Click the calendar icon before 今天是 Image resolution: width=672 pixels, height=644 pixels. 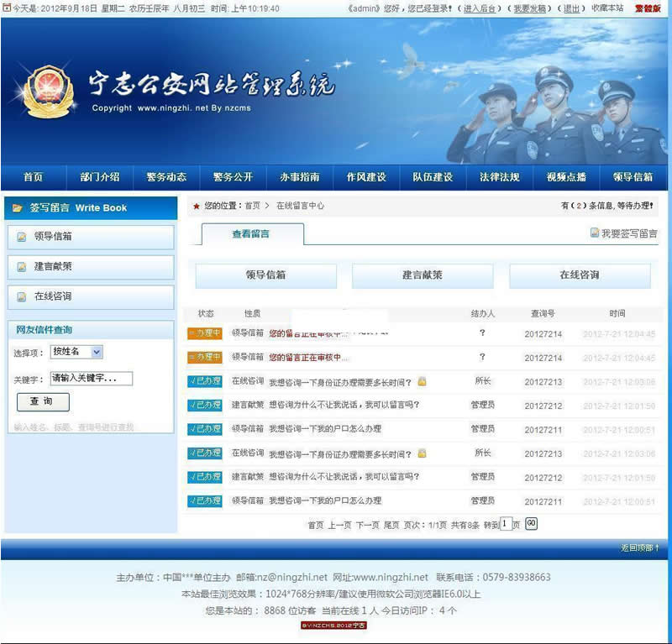pyautogui.click(x=8, y=8)
